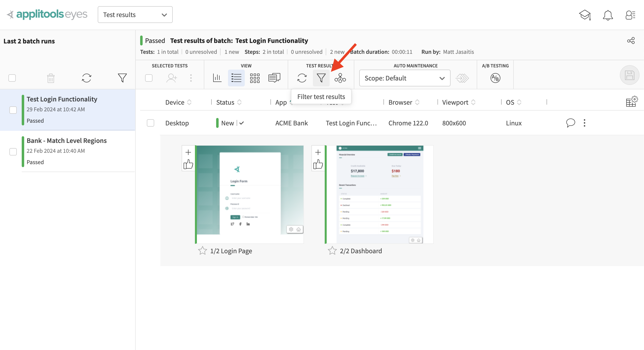Click the Filter test results funnel
Viewport: 644px width, 350px height.
(x=321, y=78)
